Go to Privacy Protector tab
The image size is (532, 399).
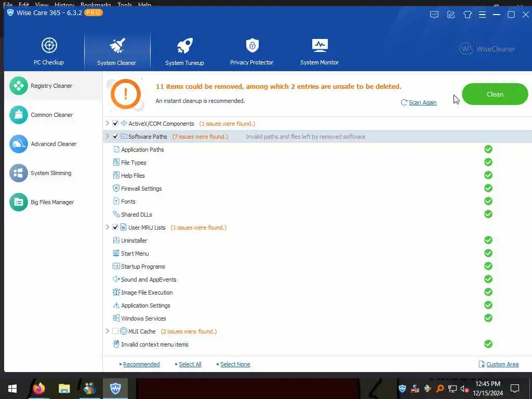tap(252, 51)
